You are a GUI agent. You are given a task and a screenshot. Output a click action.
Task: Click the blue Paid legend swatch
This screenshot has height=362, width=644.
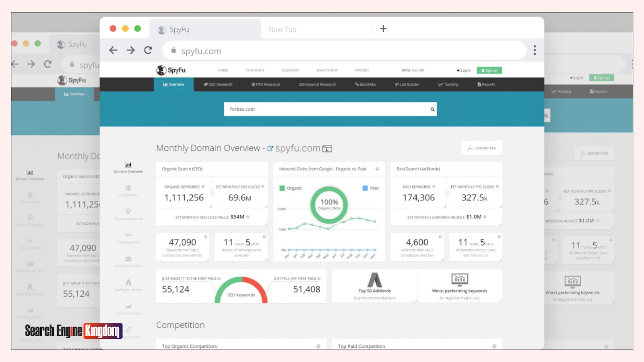point(365,188)
